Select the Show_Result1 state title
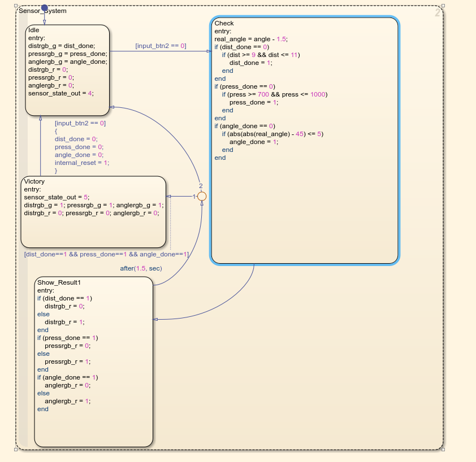Image resolution: width=476 pixels, height=462 pixels. coord(59,282)
